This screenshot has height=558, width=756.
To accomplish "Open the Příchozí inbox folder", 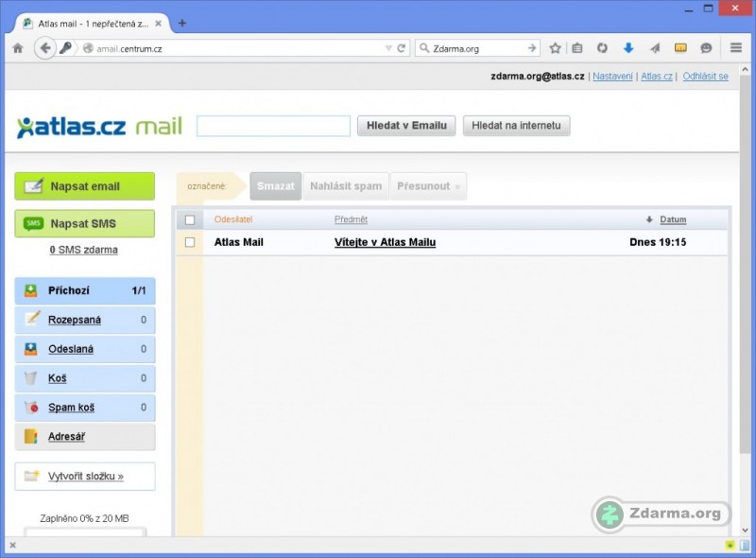I will coord(85,290).
